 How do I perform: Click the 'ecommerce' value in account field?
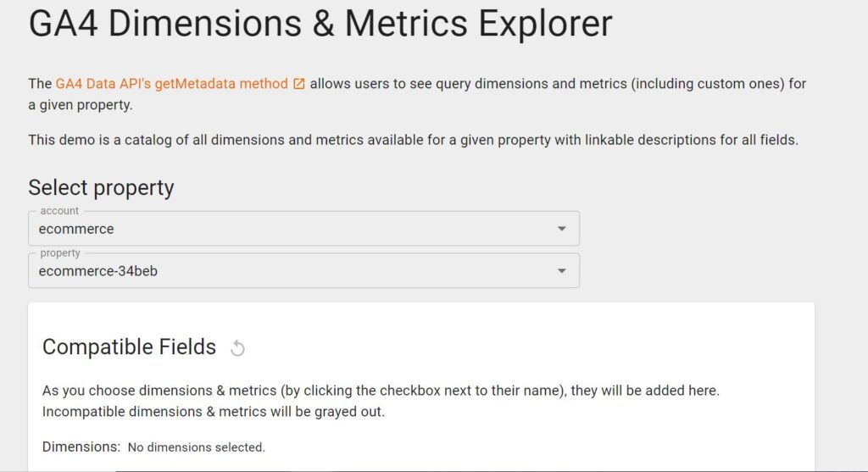76,229
